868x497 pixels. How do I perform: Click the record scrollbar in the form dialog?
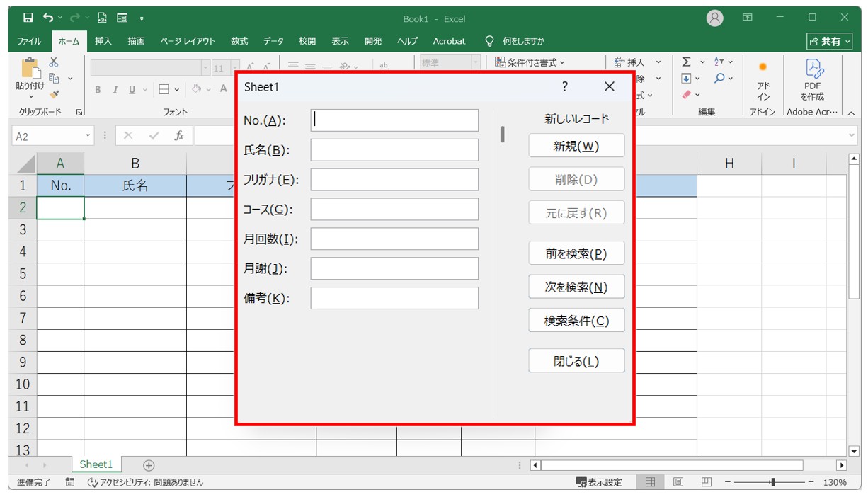pyautogui.click(x=502, y=134)
